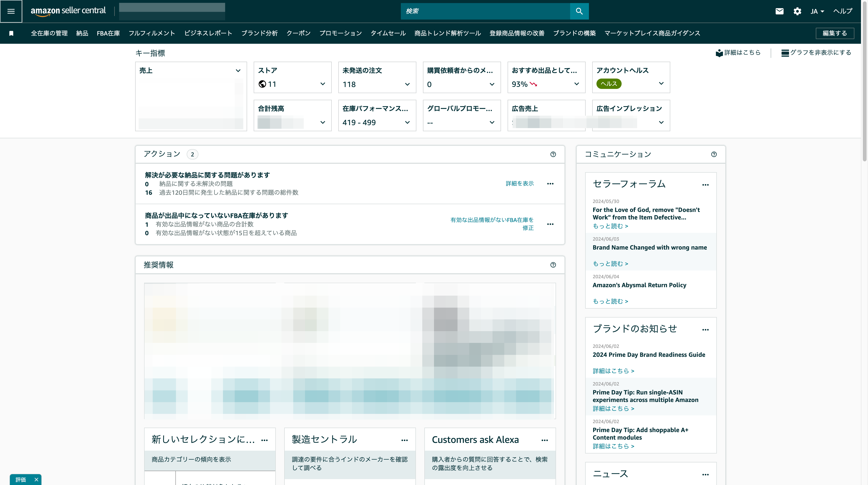Toggle グラフを非表示にする
This screenshot has height=485, width=868.
[816, 53]
